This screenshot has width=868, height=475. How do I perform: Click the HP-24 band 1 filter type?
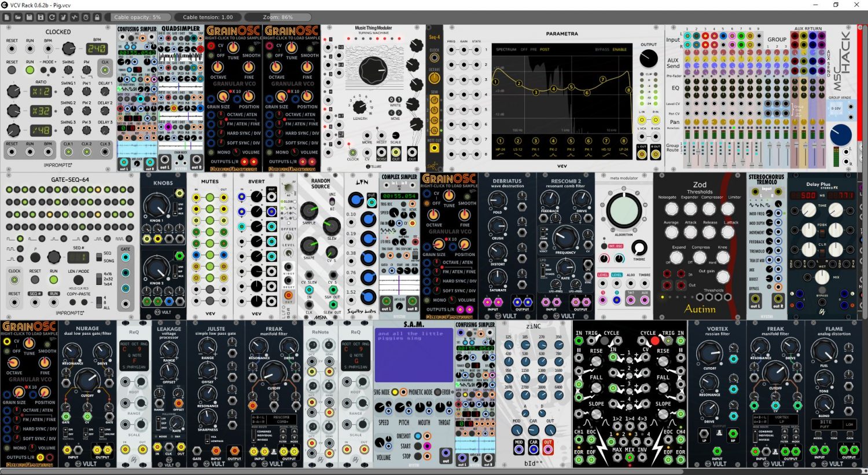(x=500, y=149)
